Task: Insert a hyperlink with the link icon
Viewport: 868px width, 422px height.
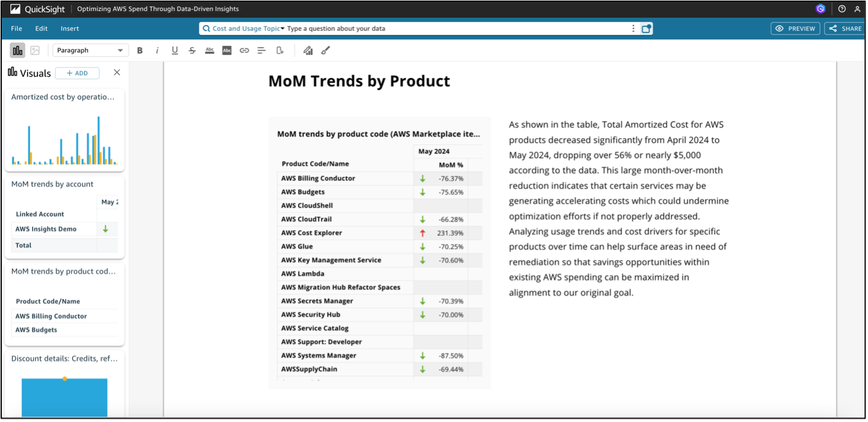Action: click(244, 51)
